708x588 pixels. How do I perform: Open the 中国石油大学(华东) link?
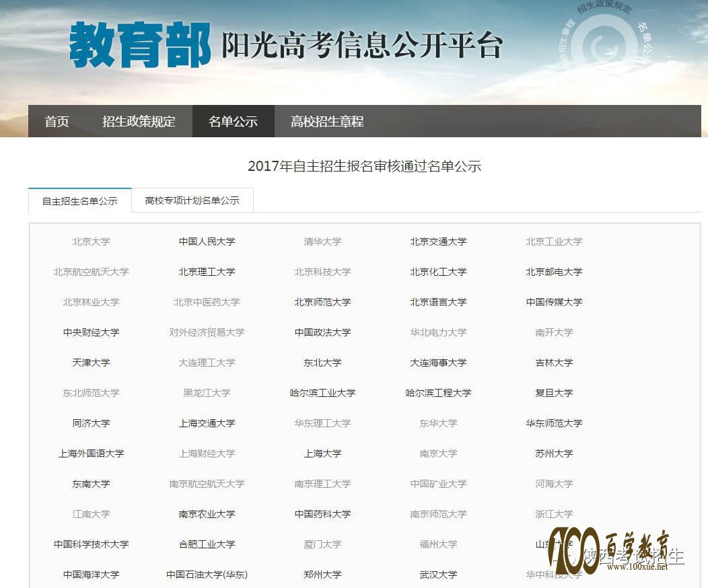pos(207,574)
